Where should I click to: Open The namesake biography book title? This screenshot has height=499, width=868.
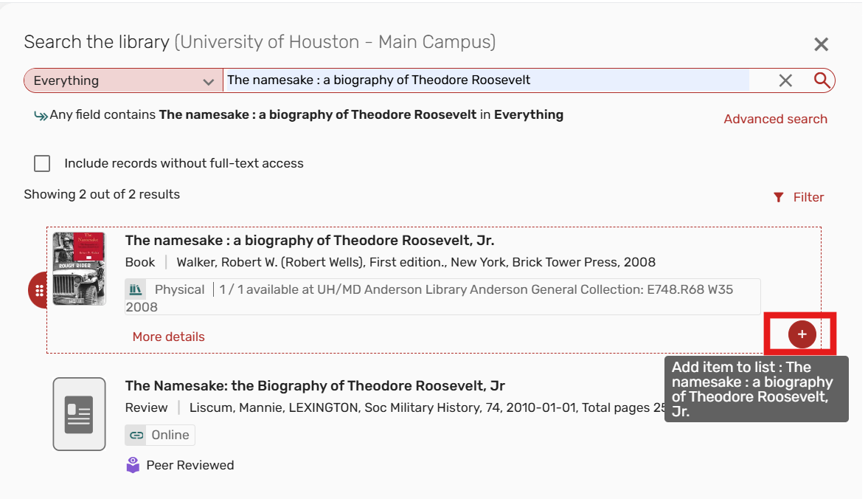[310, 241]
